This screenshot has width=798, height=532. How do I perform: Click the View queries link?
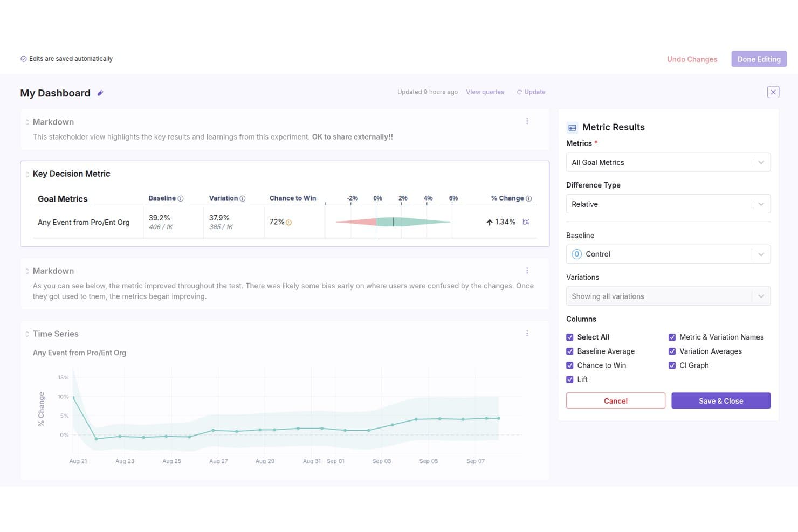point(485,92)
